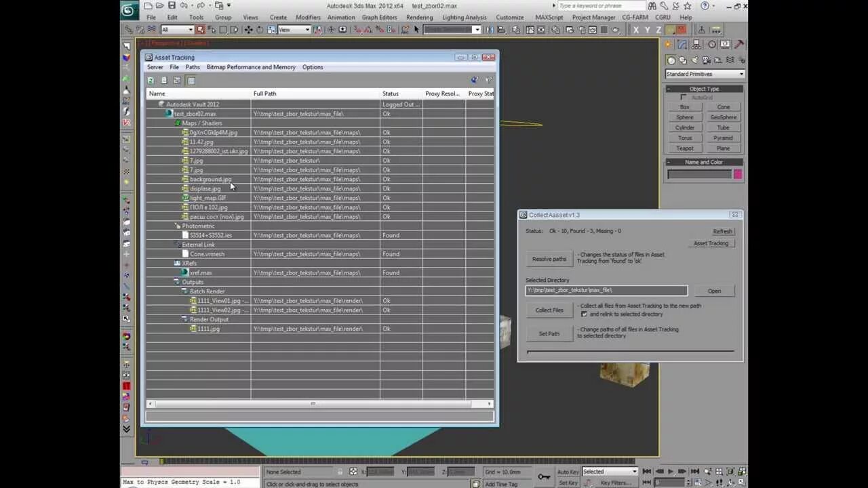Click the Selected Directory path field
The image size is (868, 488).
pos(606,290)
